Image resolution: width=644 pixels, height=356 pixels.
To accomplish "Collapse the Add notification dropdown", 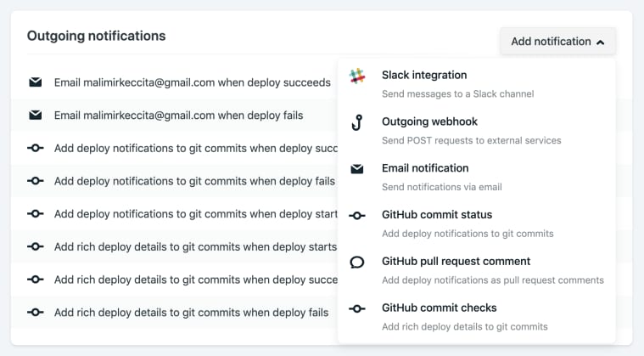I will pyautogui.click(x=557, y=41).
